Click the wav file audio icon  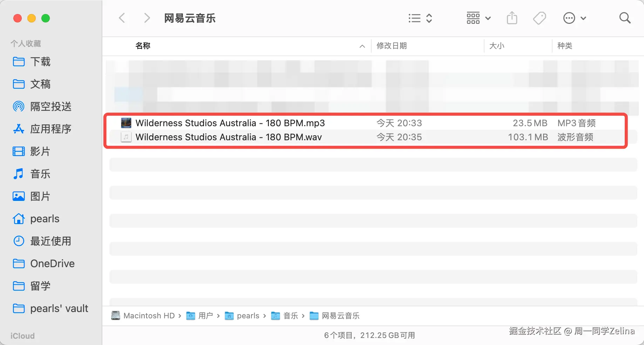(126, 137)
